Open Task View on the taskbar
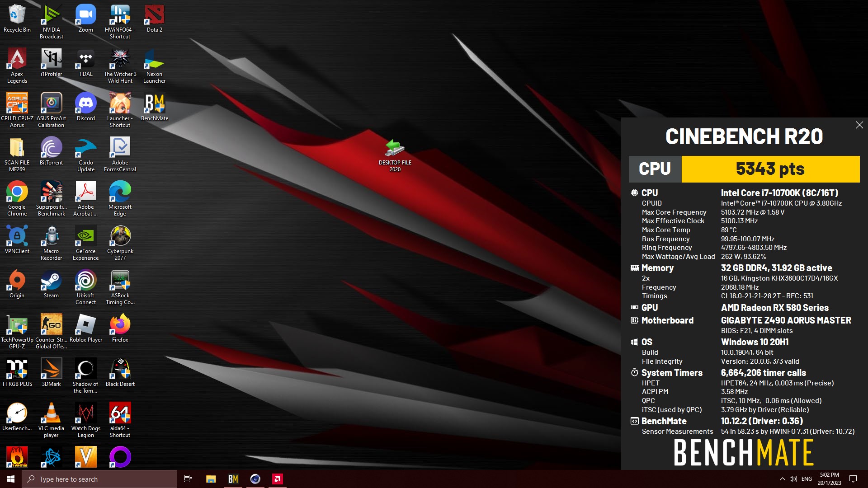The width and height of the screenshot is (868, 488). click(x=188, y=479)
